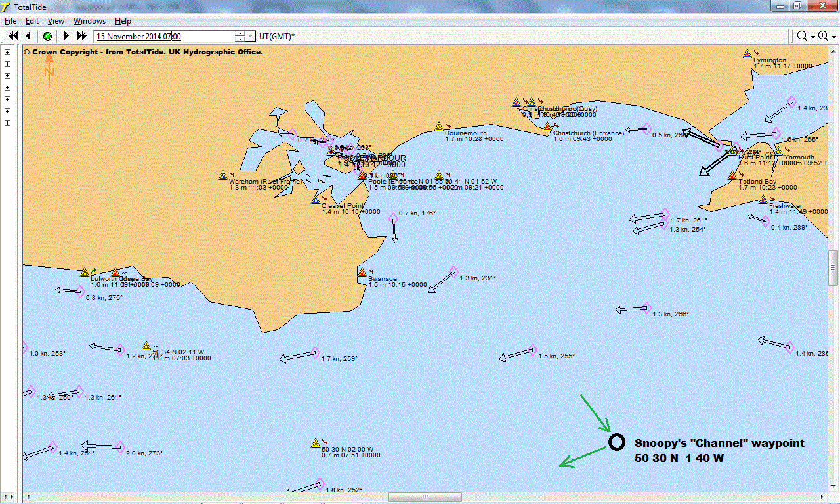Open the File menu
The image size is (840, 504).
pyautogui.click(x=10, y=21)
